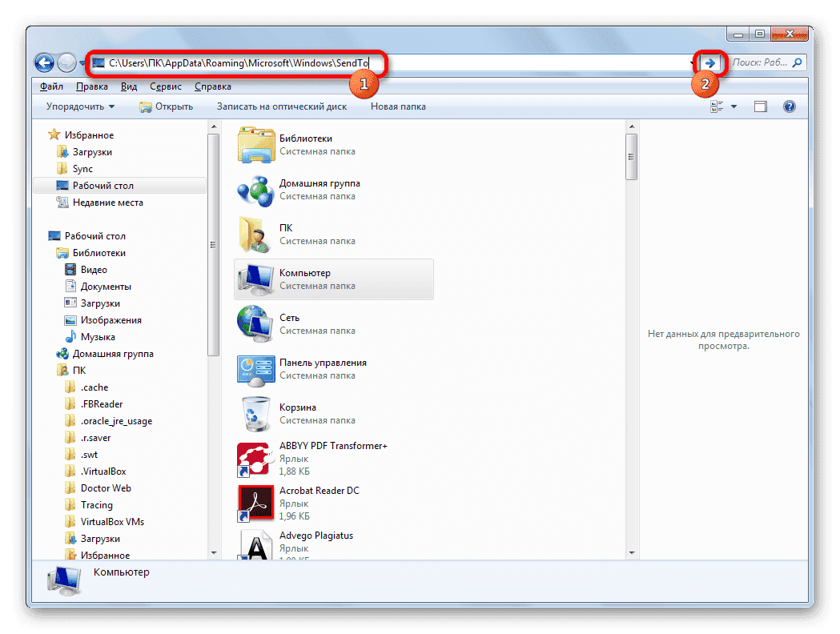Select the Домашняя группа icon in file list

pyautogui.click(x=256, y=190)
